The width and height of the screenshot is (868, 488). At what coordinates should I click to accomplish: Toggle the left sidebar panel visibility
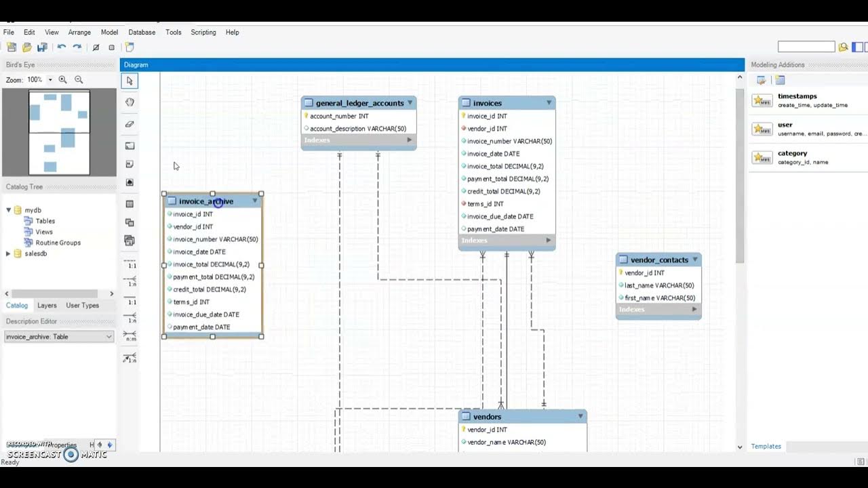tap(858, 47)
